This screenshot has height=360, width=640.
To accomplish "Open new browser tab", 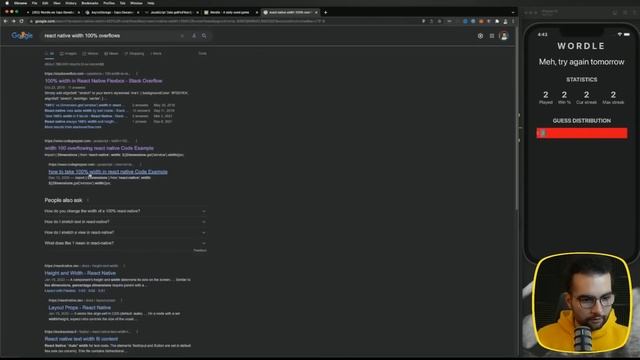I will point(325,12).
